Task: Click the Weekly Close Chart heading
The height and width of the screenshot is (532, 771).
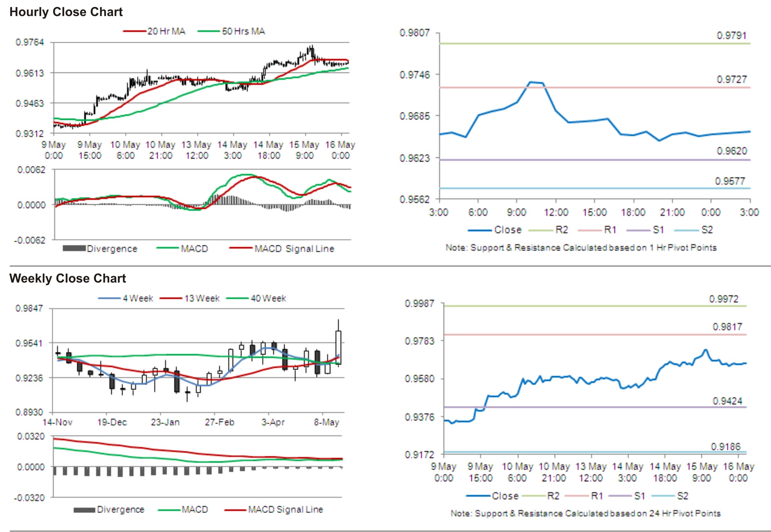Action: pyautogui.click(x=68, y=278)
